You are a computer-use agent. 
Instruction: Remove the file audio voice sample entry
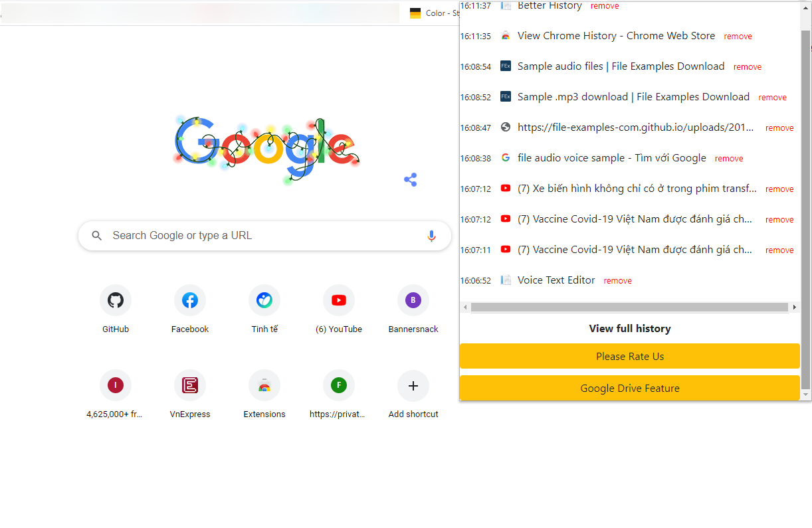(x=729, y=159)
